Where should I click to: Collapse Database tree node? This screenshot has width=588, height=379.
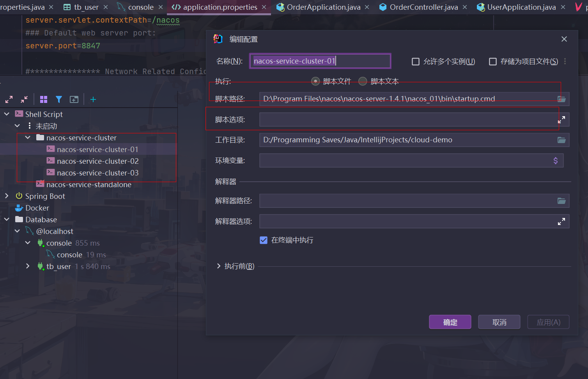coord(7,220)
